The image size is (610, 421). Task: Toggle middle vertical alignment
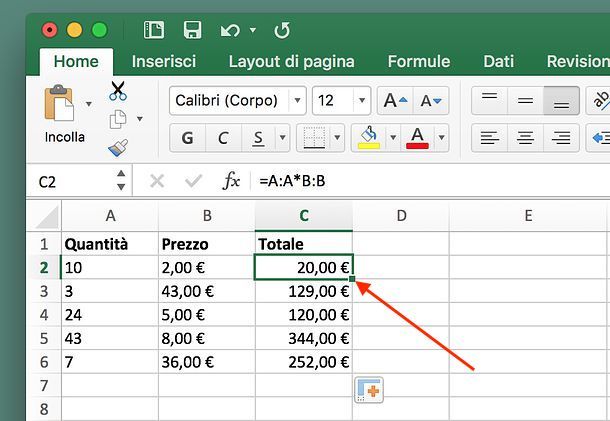525,101
